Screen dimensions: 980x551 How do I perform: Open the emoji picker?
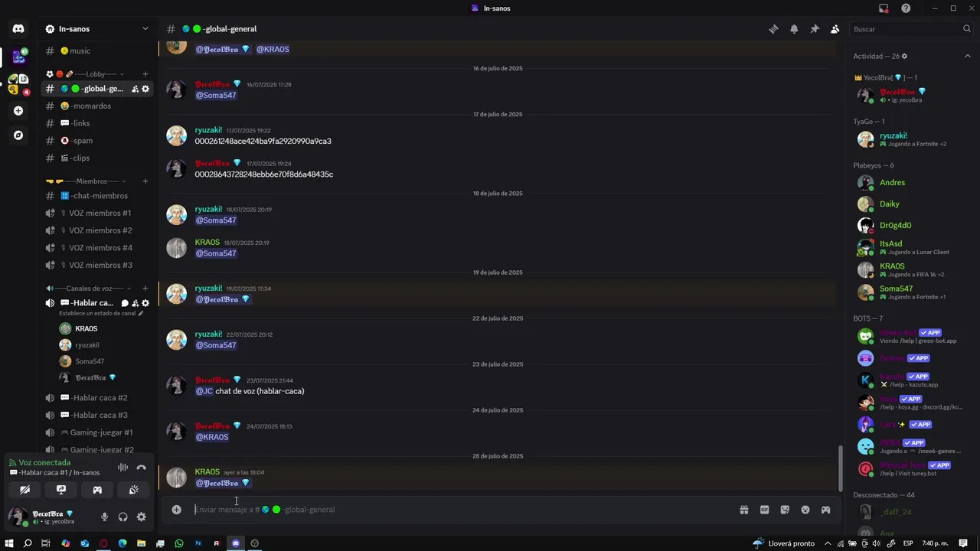805,510
